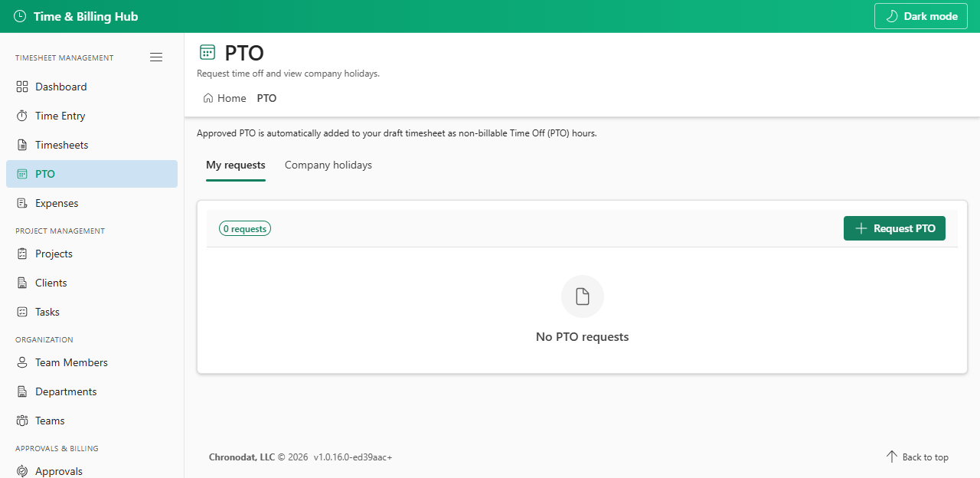Click the plus icon on Request PTO

(x=861, y=228)
